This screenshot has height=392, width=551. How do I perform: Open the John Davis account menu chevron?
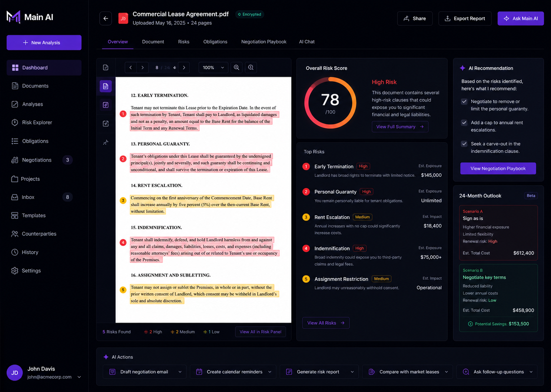pyautogui.click(x=79, y=377)
